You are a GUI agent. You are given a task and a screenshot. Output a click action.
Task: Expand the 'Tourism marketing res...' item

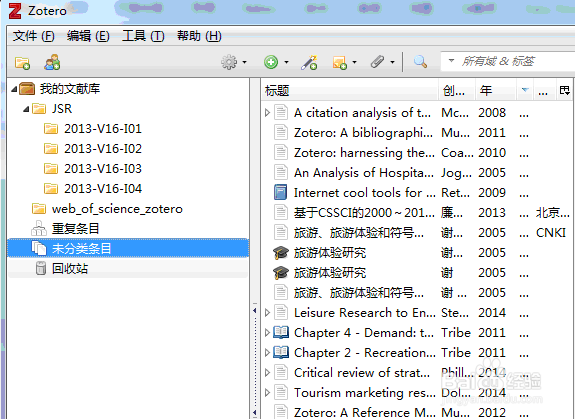pyautogui.click(x=267, y=393)
